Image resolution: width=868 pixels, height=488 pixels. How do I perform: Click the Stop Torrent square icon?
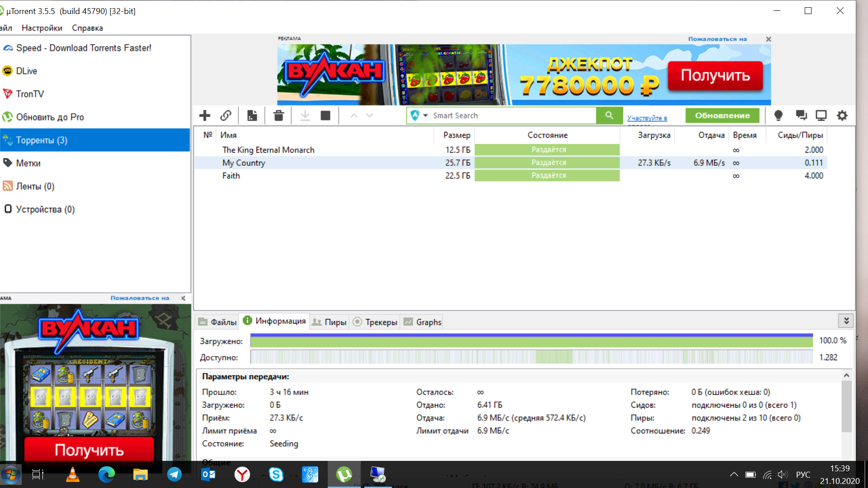coord(325,116)
